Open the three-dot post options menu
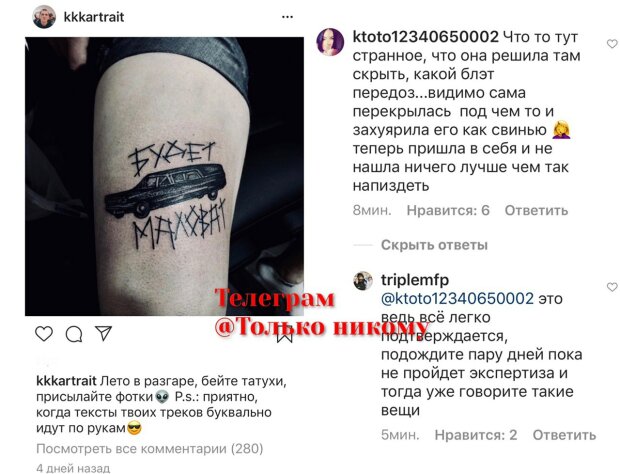The width and height of the screenshot is (620, 474). (x=287, y=17)
